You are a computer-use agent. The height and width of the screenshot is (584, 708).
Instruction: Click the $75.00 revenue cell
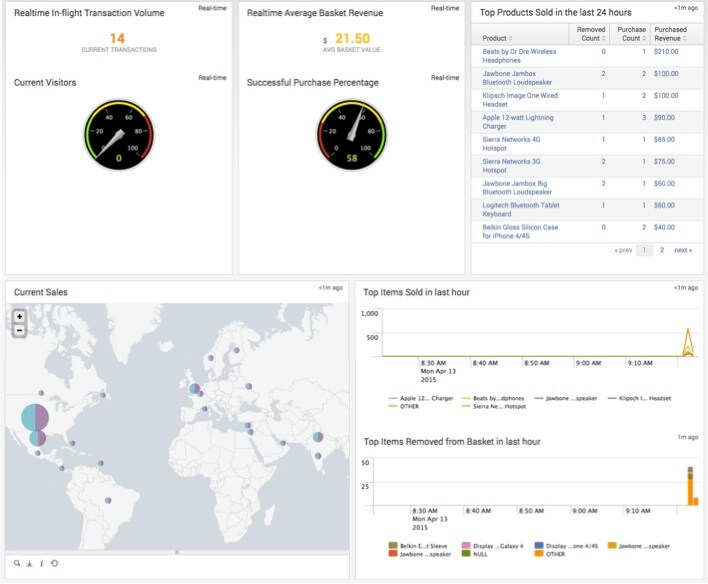click(664, 162)
